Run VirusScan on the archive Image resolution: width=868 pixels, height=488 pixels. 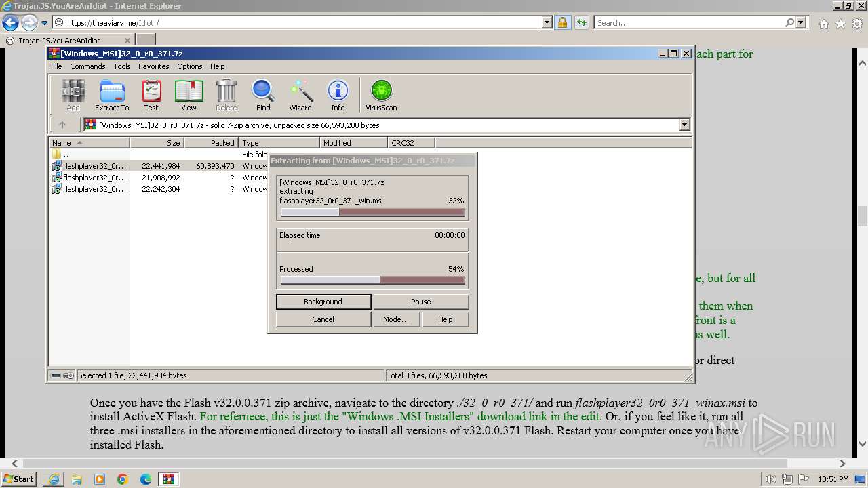pos(381,95)
